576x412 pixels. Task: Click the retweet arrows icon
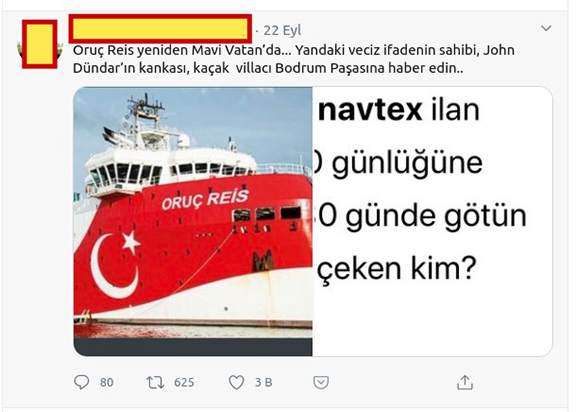[155, 383]
